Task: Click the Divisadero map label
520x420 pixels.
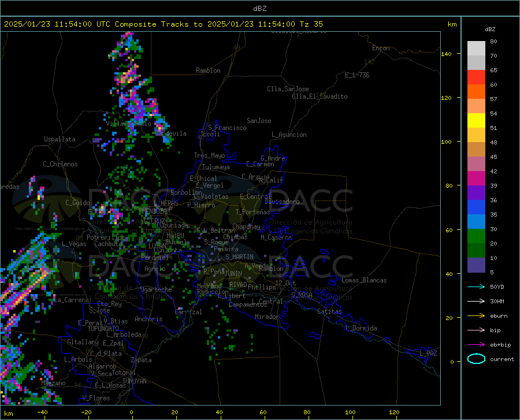Action: [x=282, y=202]
